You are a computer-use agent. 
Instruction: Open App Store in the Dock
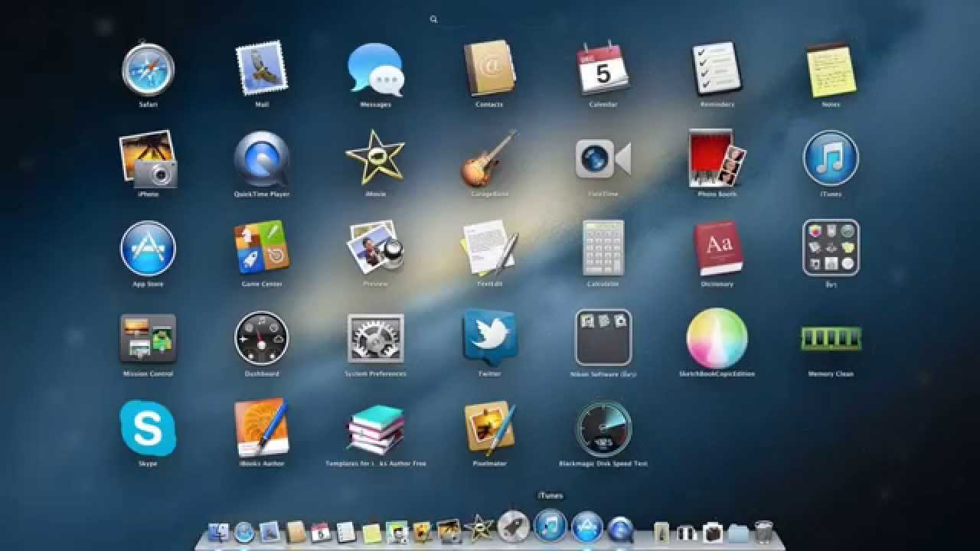587,527
